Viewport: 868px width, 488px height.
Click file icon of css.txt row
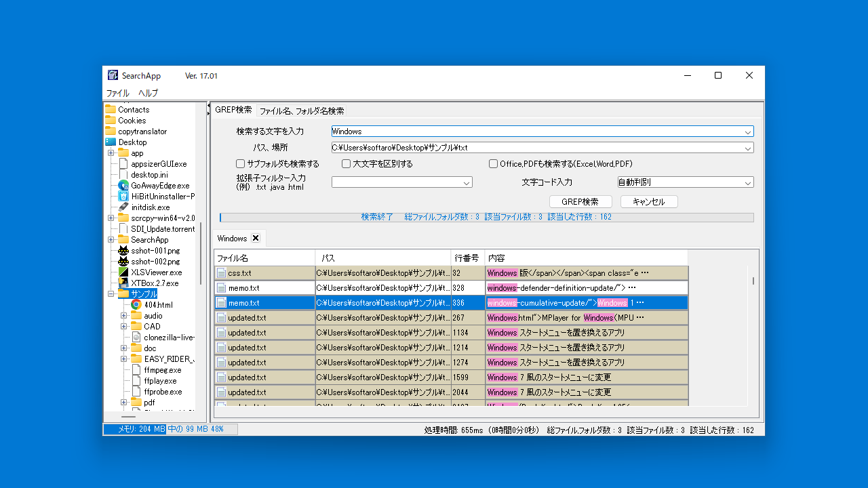221,272
